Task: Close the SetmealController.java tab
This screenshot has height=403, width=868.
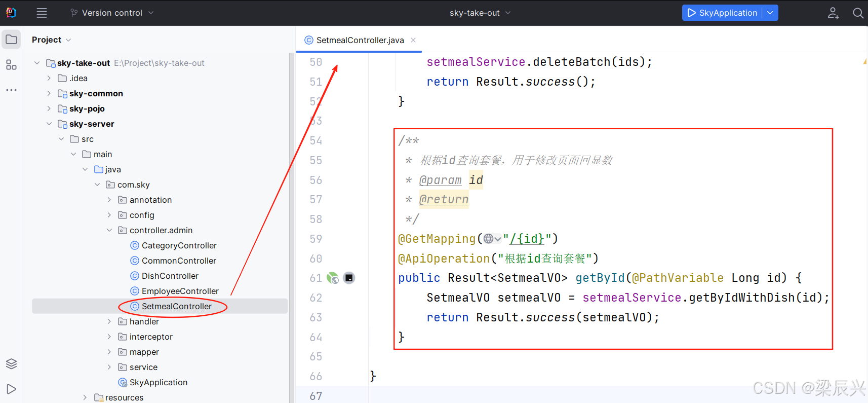Action: pos(413,40)
